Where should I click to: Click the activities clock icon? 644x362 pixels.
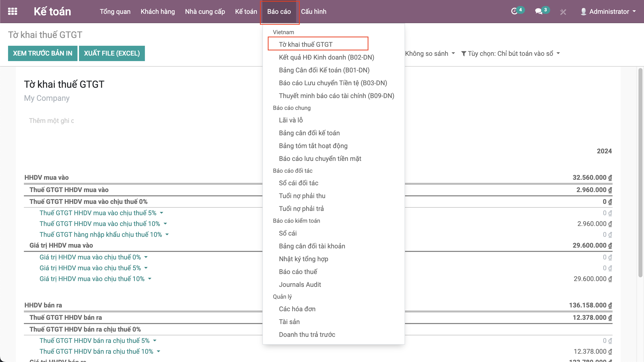[x=514, y=11]
